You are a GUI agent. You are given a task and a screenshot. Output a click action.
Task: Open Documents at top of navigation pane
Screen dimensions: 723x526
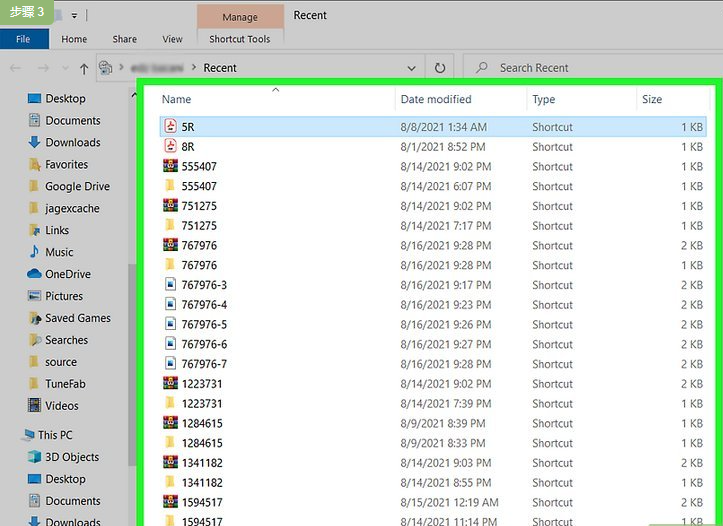coord(64,121)
